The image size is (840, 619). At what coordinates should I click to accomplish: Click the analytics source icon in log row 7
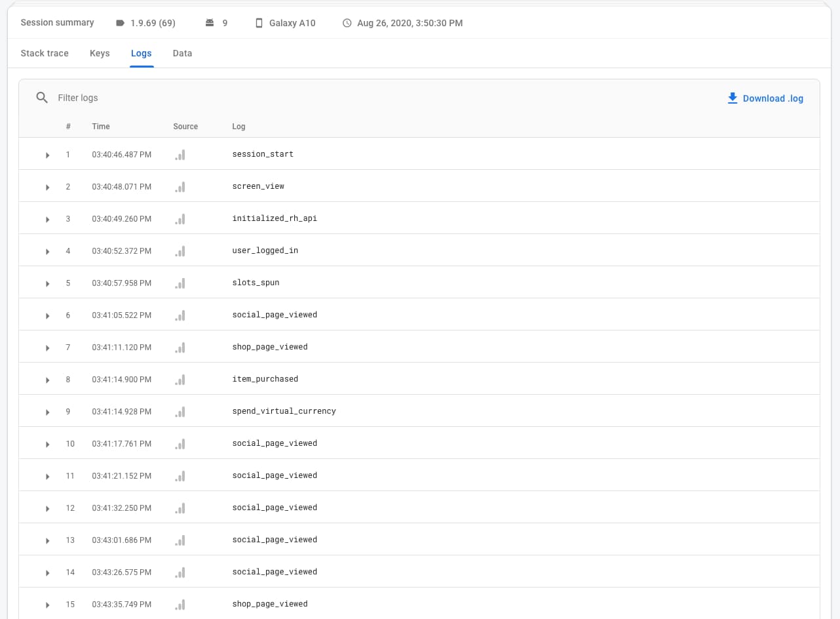pos(180,348)
